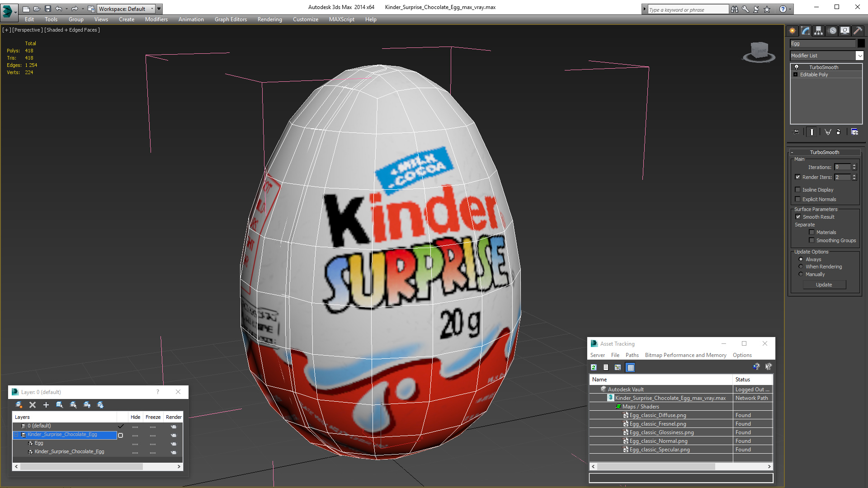868x488 pixels.
Task: Toggle Show End Result button
Action: [x=812, y=132]
